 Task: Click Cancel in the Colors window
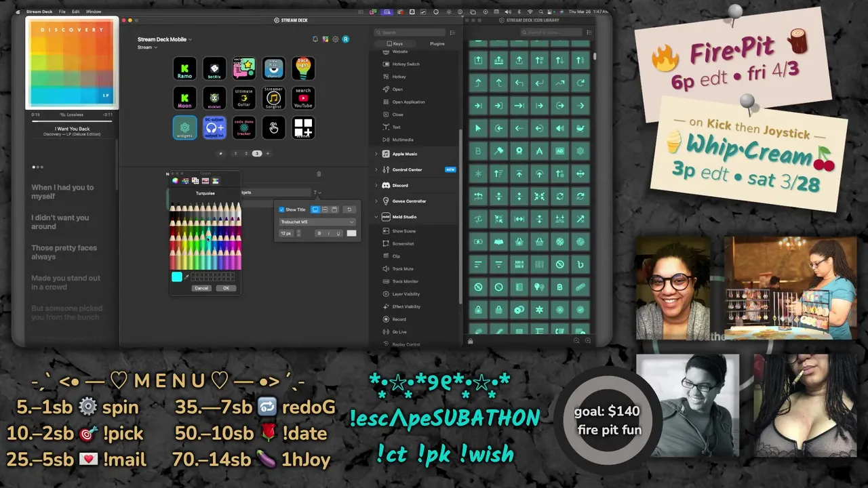pos(201,288)
